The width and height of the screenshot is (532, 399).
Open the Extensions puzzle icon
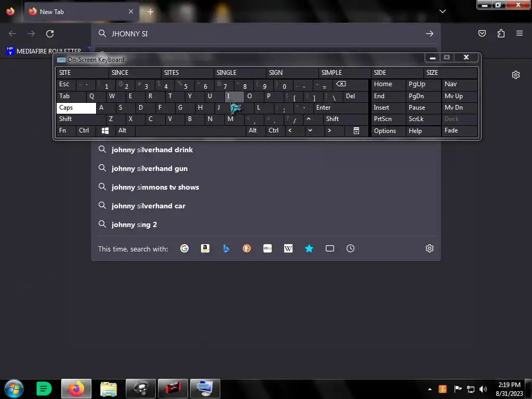(x=501, y=33)
